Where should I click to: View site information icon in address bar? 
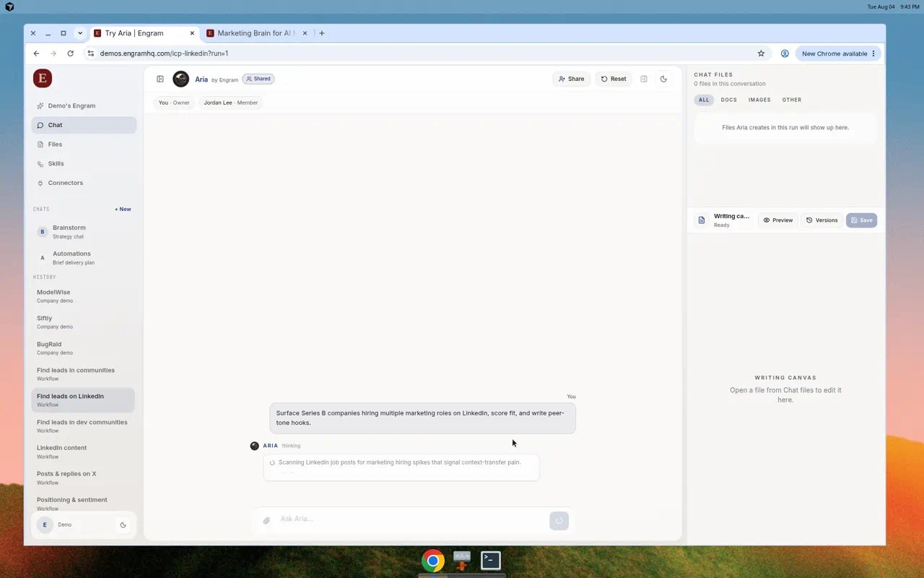(x=91, y=53)
